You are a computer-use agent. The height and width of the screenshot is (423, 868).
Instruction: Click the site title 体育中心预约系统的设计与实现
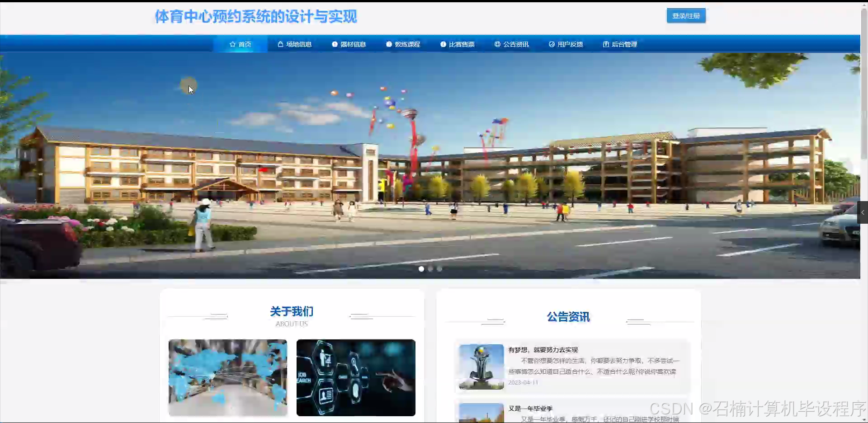coord(256,17)
